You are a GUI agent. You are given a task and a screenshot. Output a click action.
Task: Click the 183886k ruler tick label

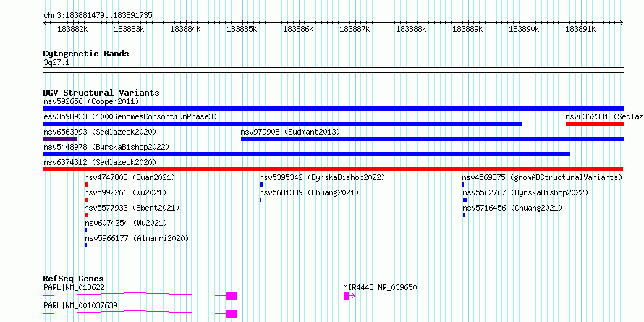pyautogui.click(x=298, y=29)
